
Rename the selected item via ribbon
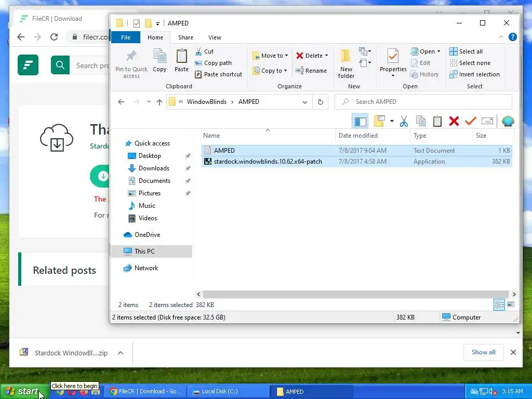[311, 71]
